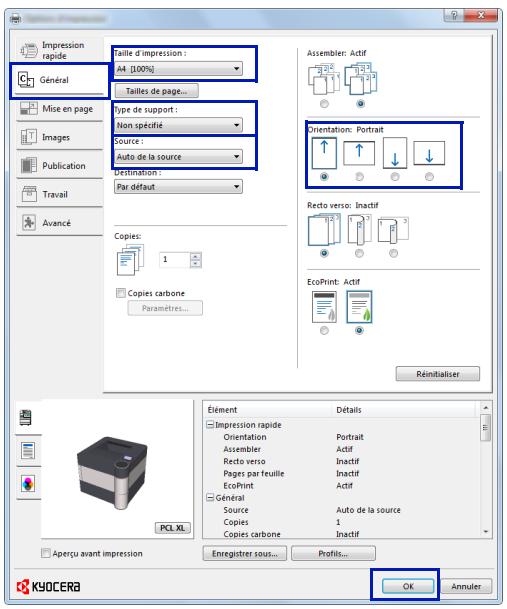
Task: Click the uncollated Assembler pages icon
Action: 324,79
